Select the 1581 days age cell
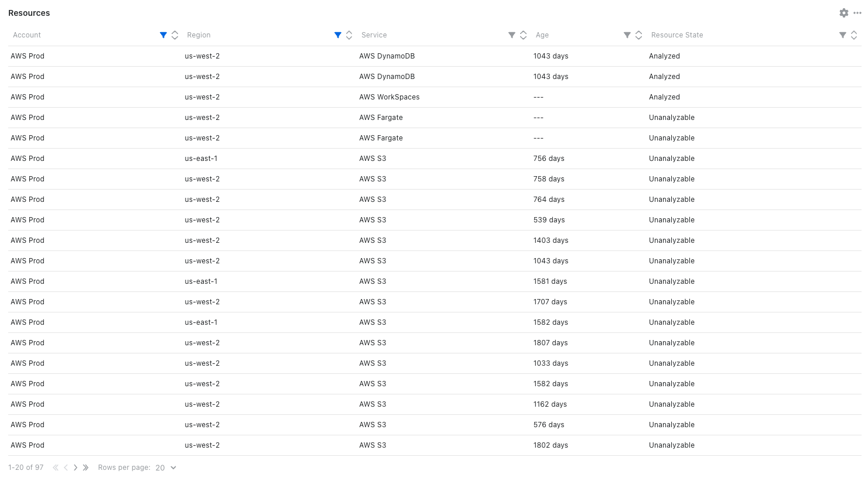The height and width of the screenshot is (481, 868). (x=550, y=281)
